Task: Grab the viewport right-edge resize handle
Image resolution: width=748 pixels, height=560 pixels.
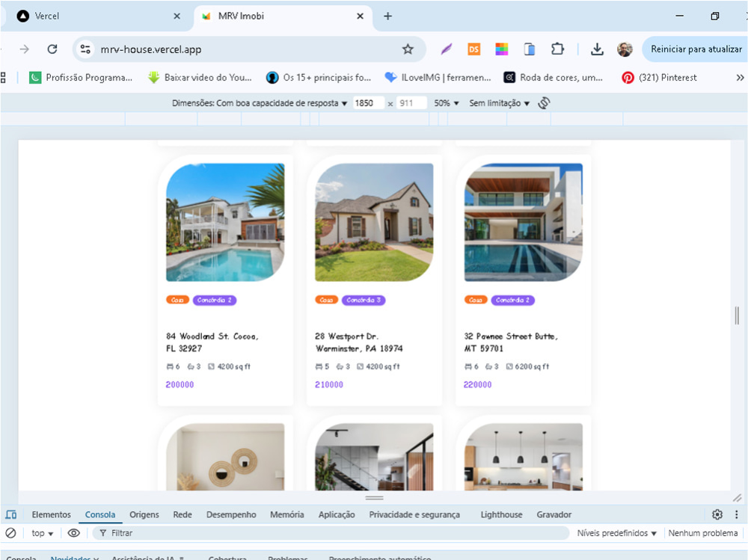Action: point(737,316)
